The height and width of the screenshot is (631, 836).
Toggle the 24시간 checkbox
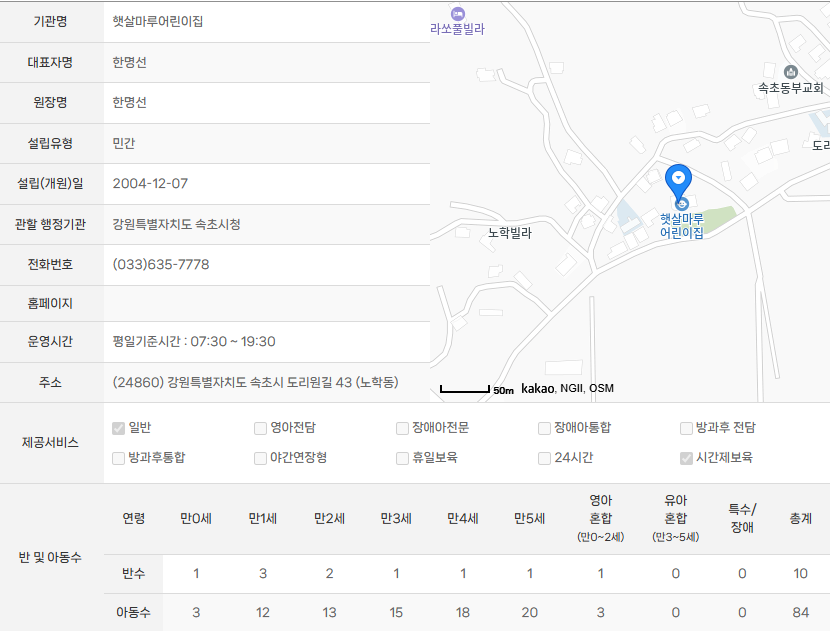544,458
